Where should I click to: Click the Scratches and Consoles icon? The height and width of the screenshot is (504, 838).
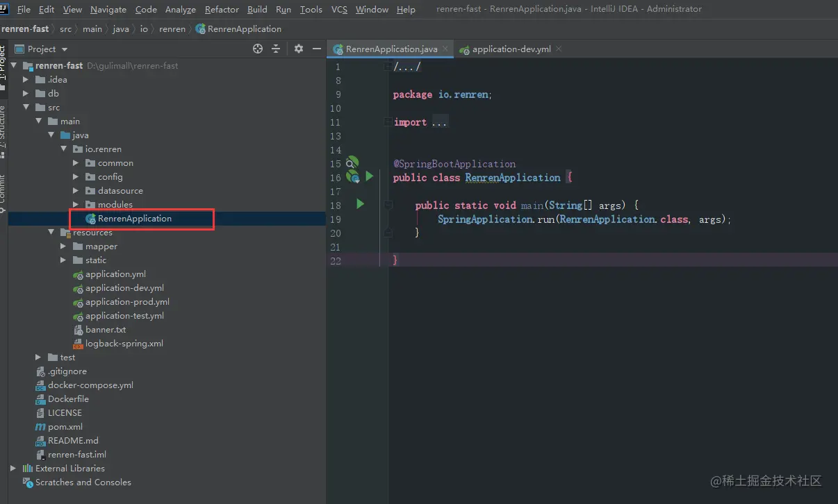coord(28,482)
